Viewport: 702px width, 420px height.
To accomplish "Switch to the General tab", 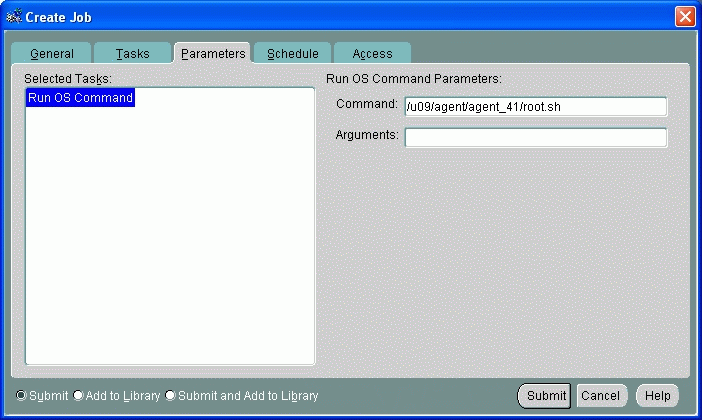I will (51, 54).
